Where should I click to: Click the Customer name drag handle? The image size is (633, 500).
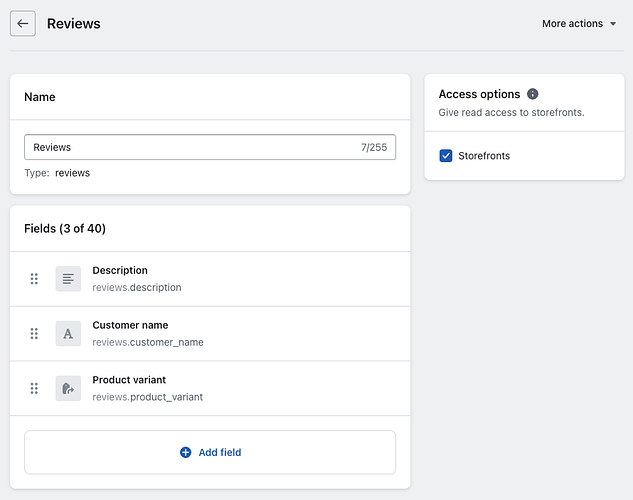tap(34, 334)
